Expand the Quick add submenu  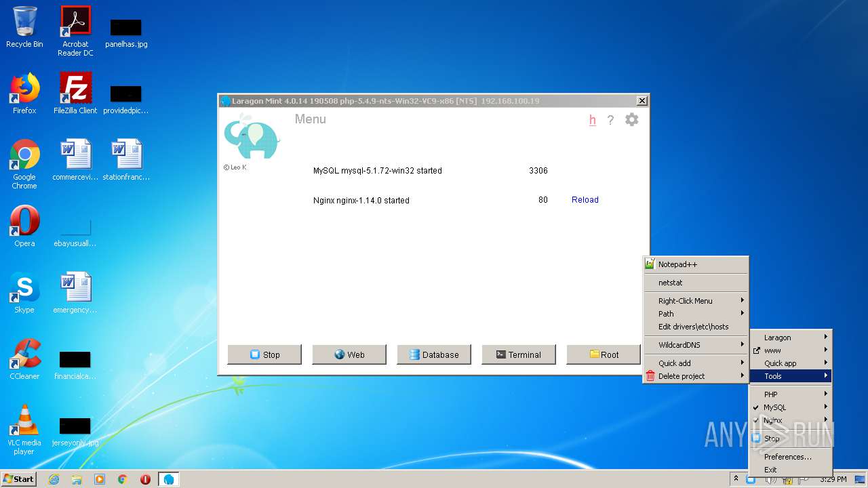click(696, 363)
